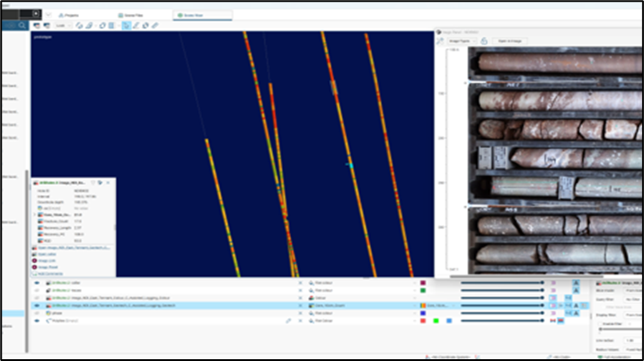644x361 pixels.
Task: Click the Open collar link in popup
Action: [47, 254]
